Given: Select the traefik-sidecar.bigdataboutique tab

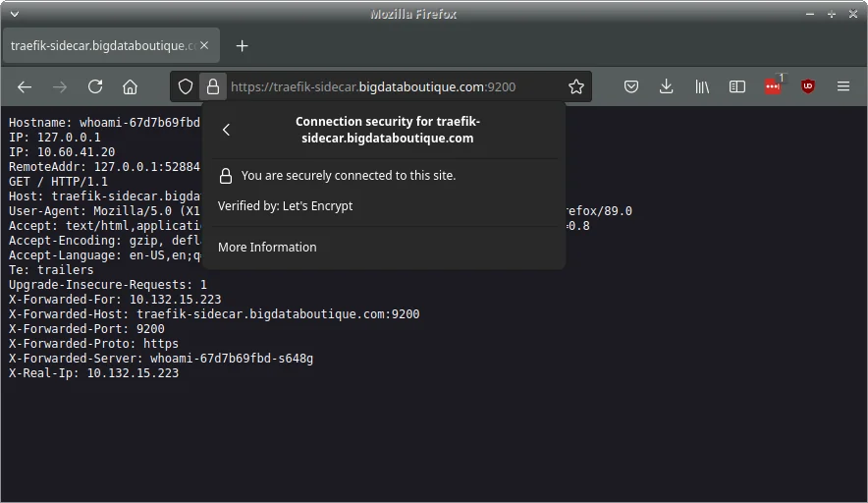Looking at the screenshot, I should tap(111, 45).
